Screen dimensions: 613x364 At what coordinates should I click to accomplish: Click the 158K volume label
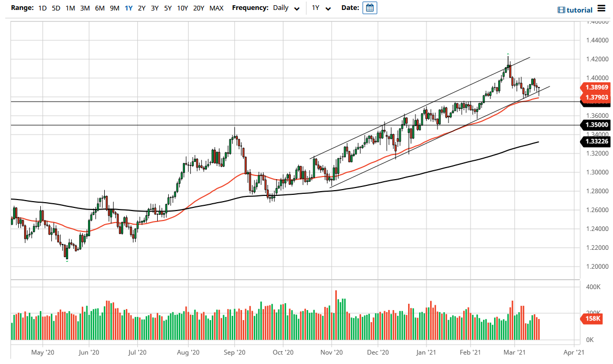[593, 318]
